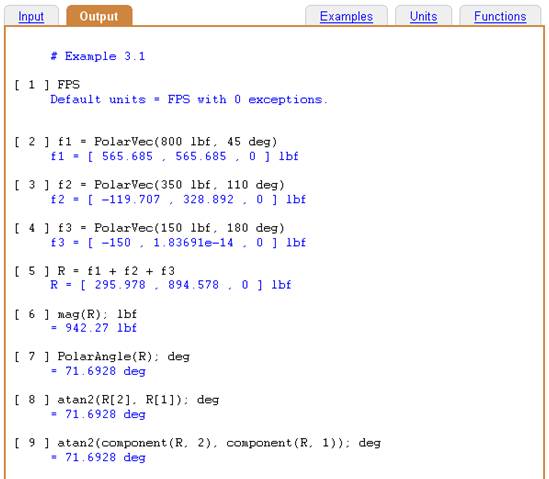Click the R result vector 295.978
The width and height of the screenshot is (549, 479).
[x=171, y=285]
